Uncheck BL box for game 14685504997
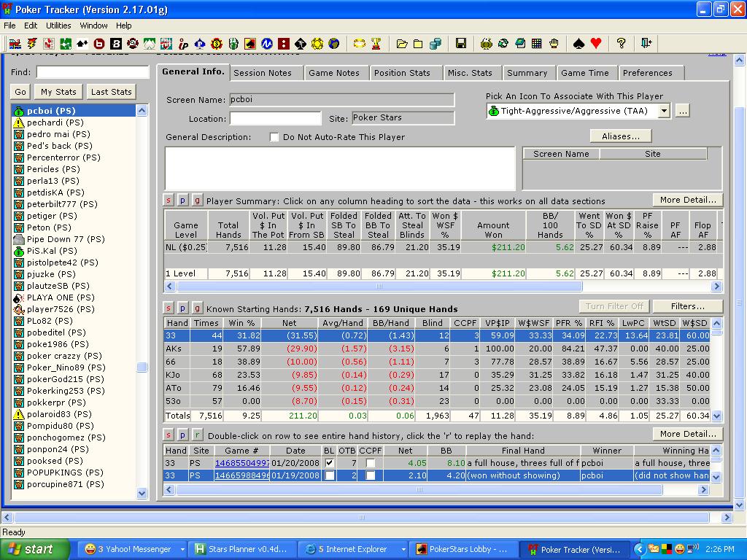 (329, 463)
